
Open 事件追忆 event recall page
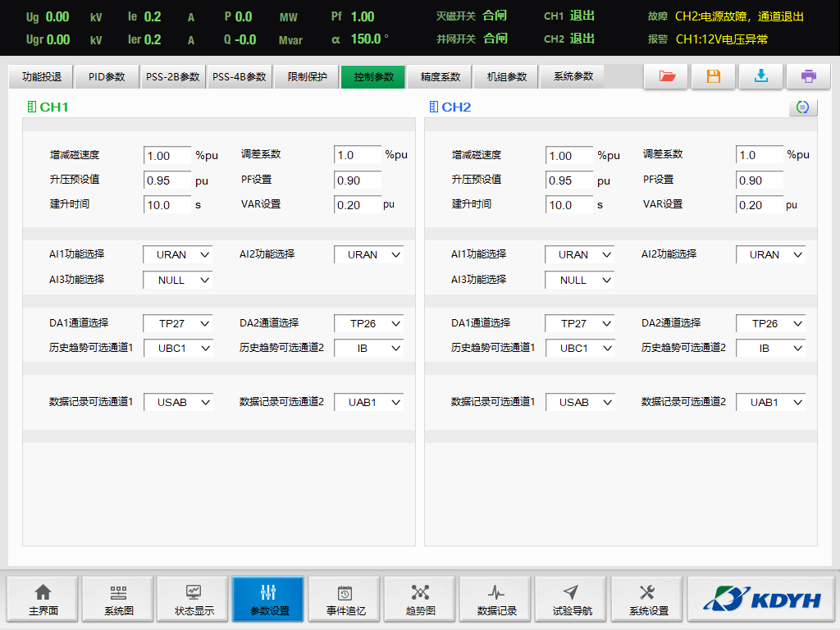[x=345, y=600]
